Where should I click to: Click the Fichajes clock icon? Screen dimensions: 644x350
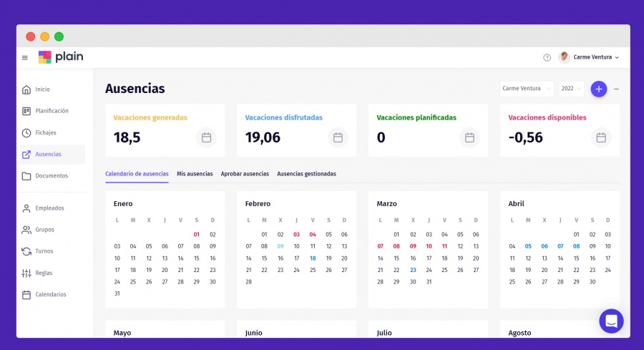(26, 132)
